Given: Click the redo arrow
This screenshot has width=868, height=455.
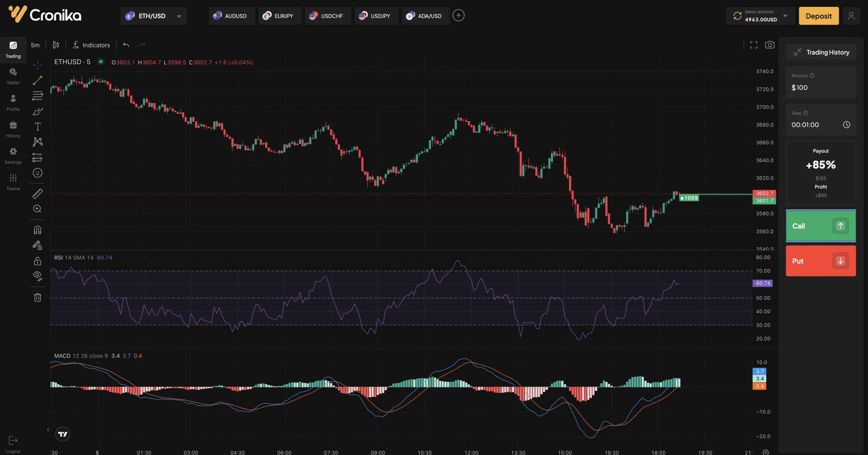Looking at the screenshot, I should click(142, 45).
